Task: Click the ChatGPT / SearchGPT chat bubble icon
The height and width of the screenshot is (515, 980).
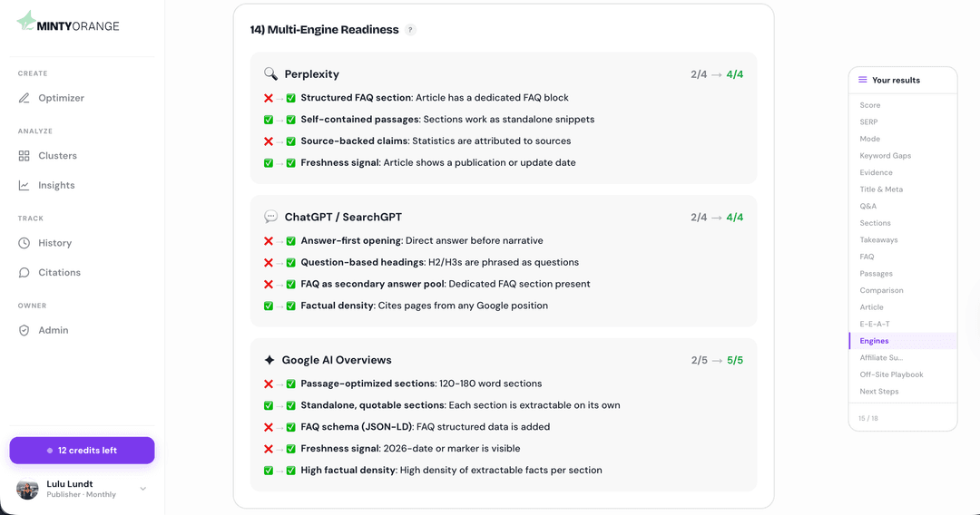Action: coord(270,217)
